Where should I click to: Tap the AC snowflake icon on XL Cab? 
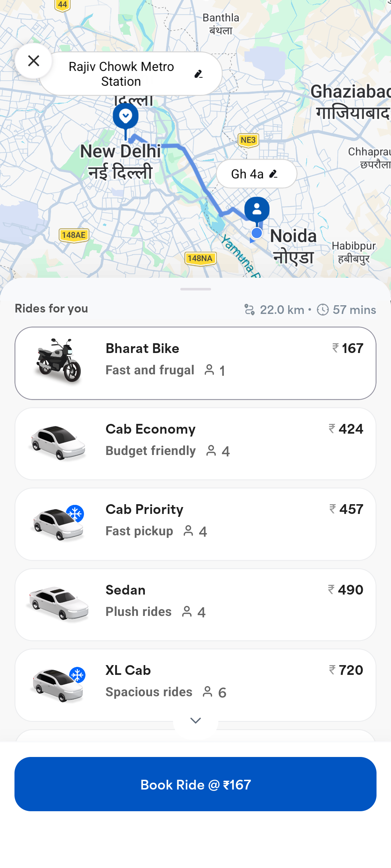[77, 675]
